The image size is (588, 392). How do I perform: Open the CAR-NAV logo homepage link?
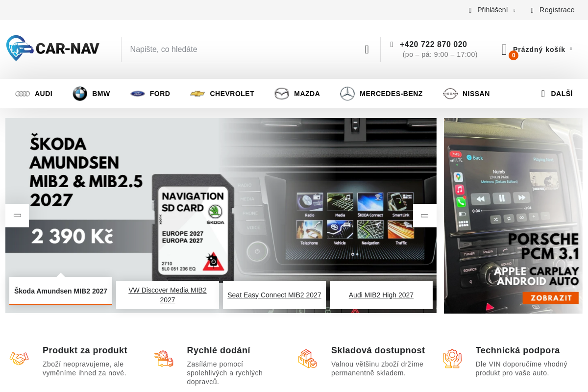[53, 48]
